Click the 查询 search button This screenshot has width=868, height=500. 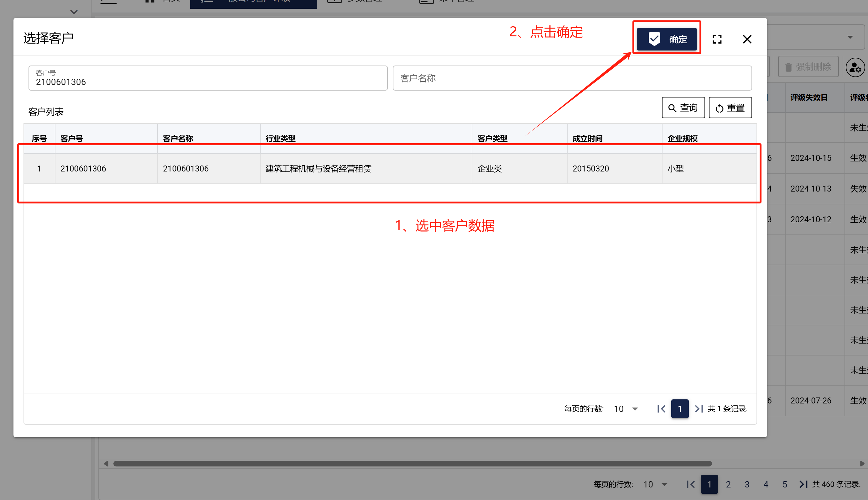point(683,108)
